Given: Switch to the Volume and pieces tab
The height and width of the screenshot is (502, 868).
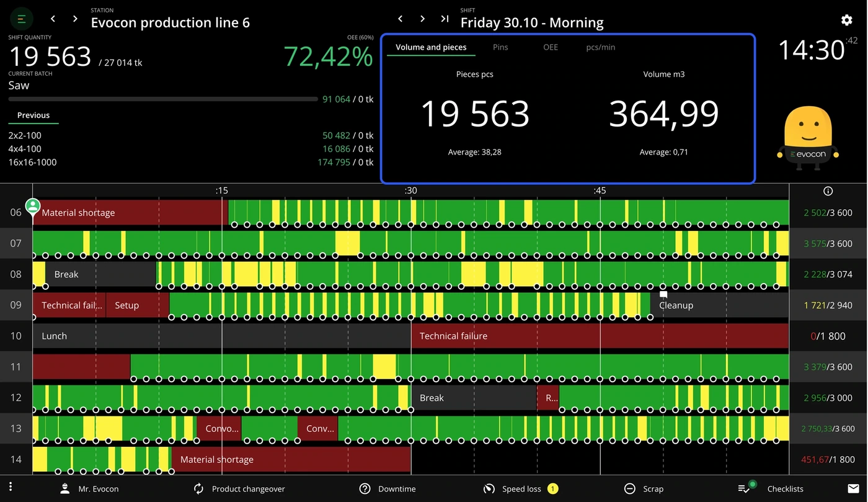Looking at the screenshot, I should [431, 47].
